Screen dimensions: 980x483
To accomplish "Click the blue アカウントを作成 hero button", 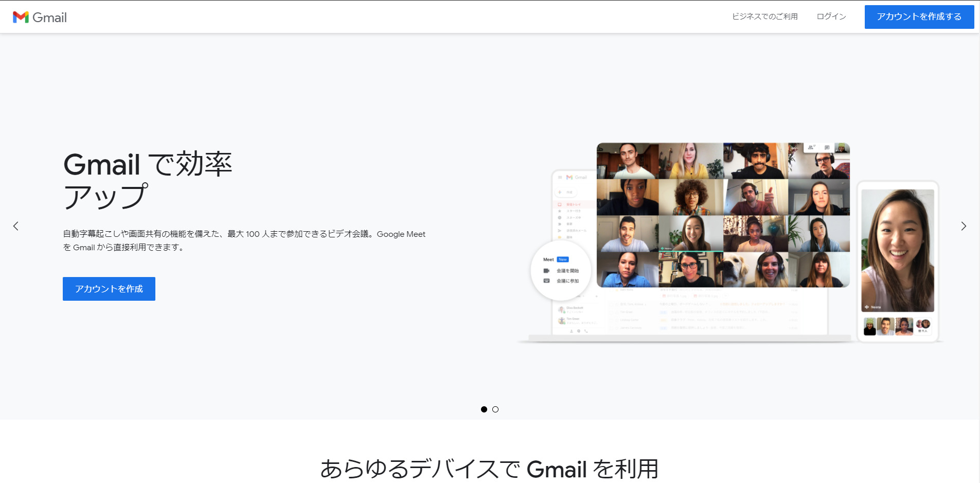I will pos(109,289).
